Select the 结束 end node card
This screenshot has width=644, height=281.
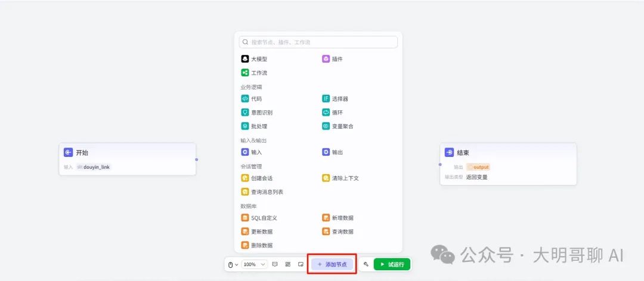[x=508, y=164]
